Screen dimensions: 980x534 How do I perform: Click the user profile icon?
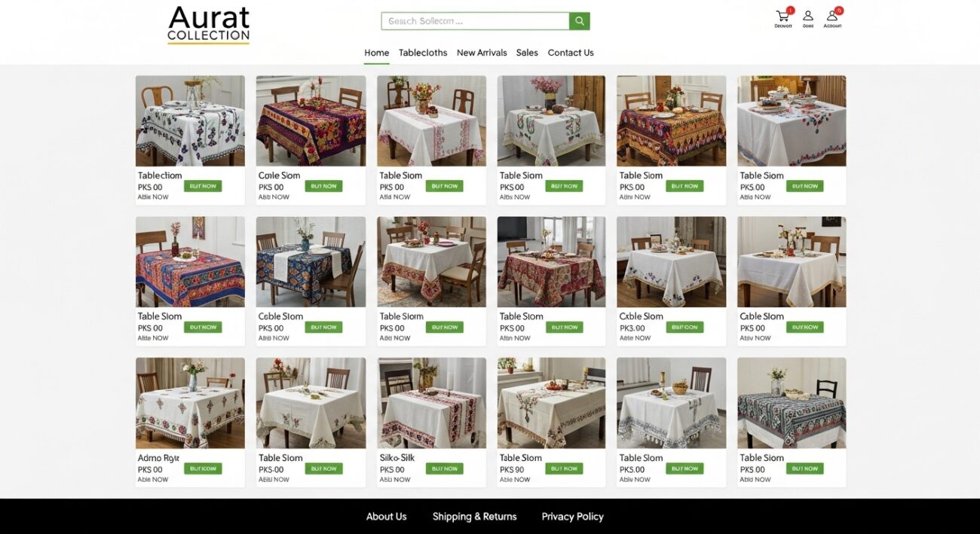click(808, 16)
